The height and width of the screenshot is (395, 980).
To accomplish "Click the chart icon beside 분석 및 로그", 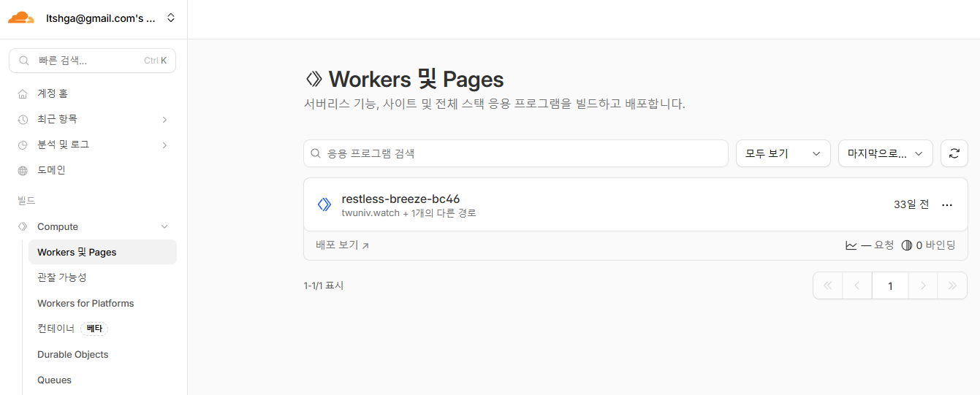I will coord(23,145).
